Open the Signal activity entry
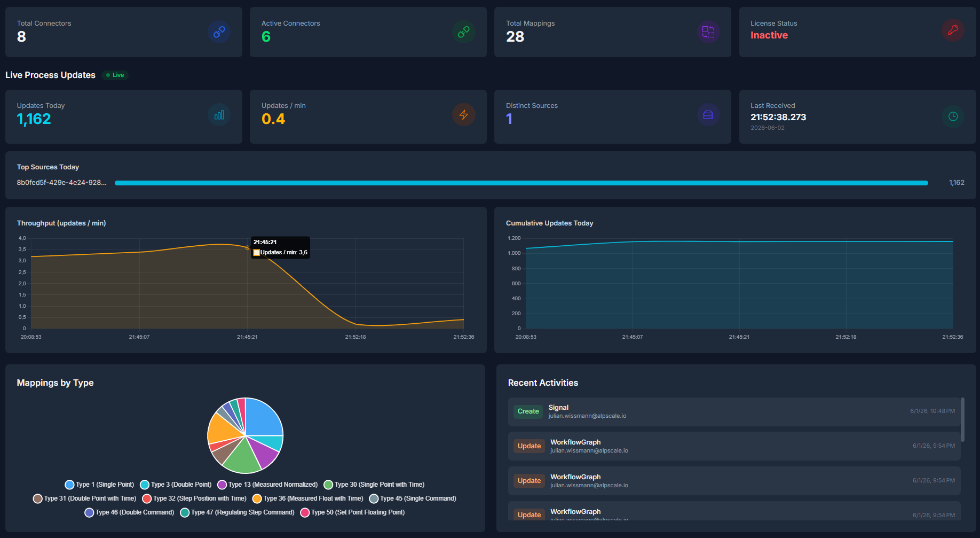This screenshot has width=980, height=538. 734,411
